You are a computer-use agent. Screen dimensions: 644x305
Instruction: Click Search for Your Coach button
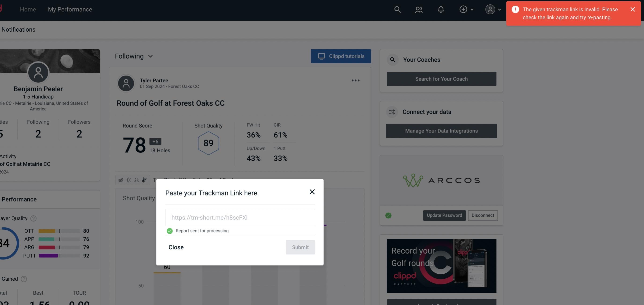coord(442,78)
